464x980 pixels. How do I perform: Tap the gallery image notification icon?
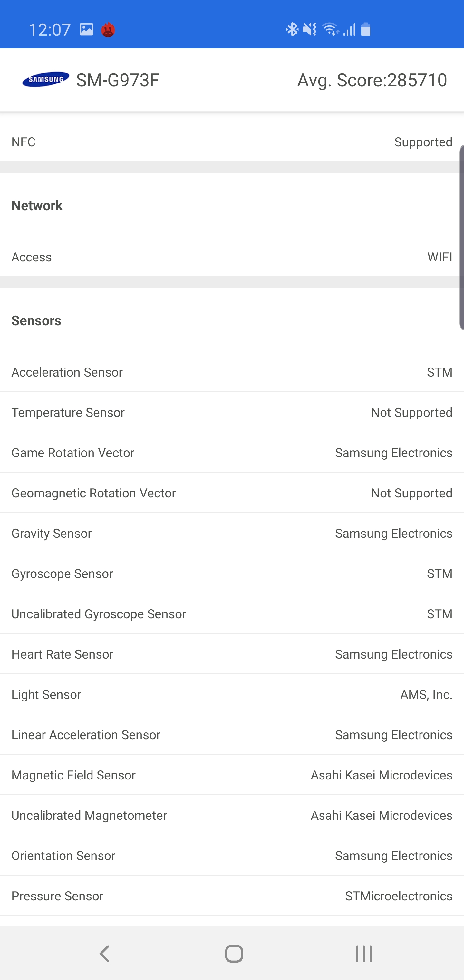[86, 29]
